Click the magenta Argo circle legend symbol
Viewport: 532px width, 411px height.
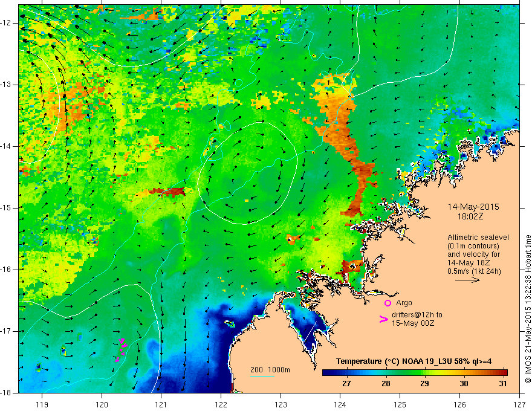[388, 303]
